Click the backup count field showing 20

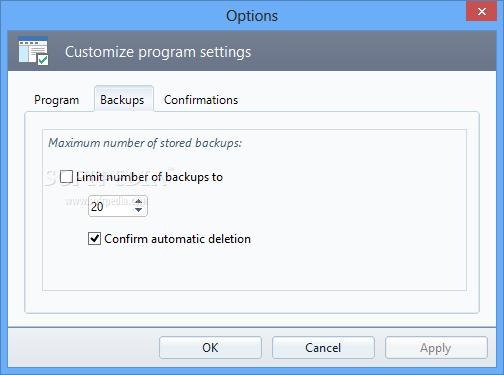click(x=111, y=206)
